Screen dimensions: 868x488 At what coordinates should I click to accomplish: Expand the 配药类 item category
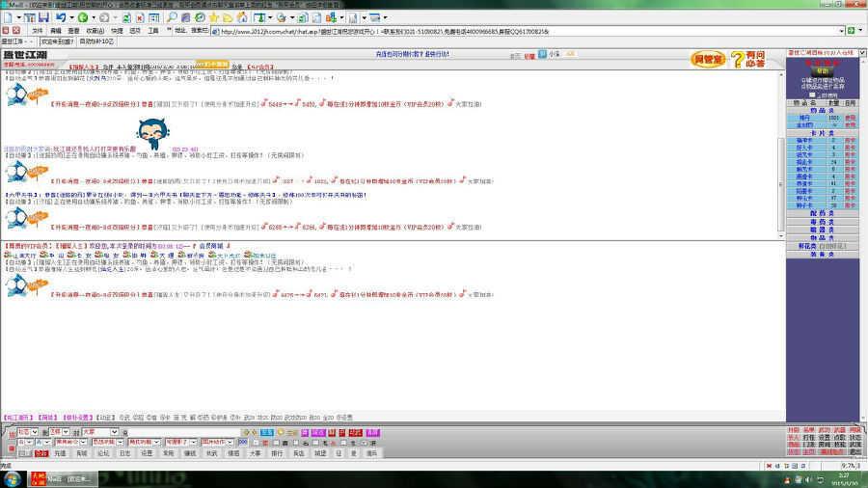(822, 213)
